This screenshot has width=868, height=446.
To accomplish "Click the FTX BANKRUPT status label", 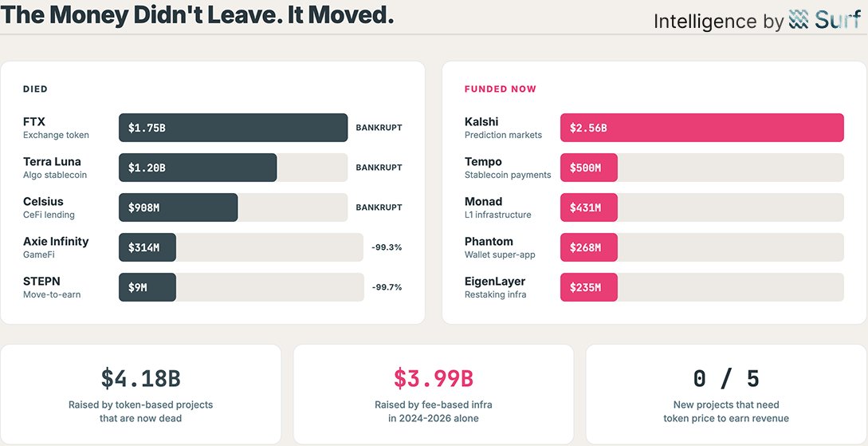I will pyautogui.click(x=379, y=128).
